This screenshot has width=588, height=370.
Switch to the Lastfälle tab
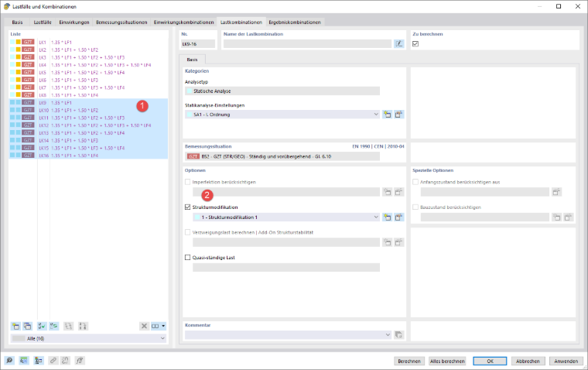[x=43, y=22]
